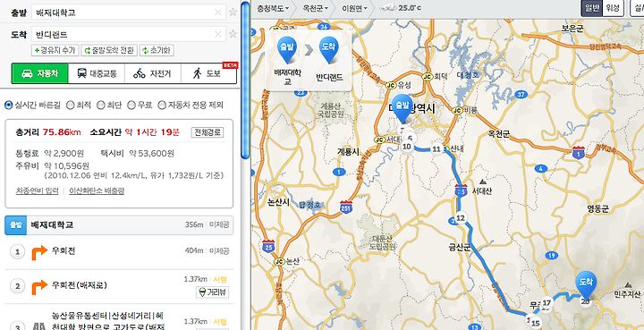The image size is (644, 330).
Task: Click the left panel vertical scrollbar
Action: pyautogui.click(x=245, y=80)
